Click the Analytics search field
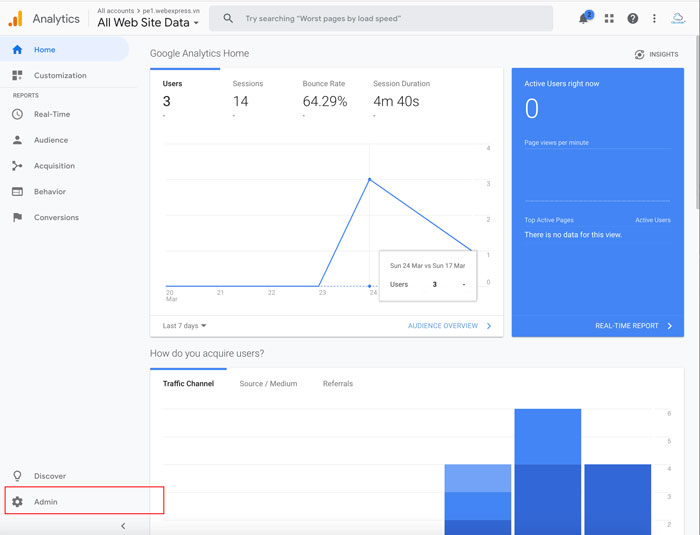Viewport: 700px width, 535px height. (x=390, y=19)
